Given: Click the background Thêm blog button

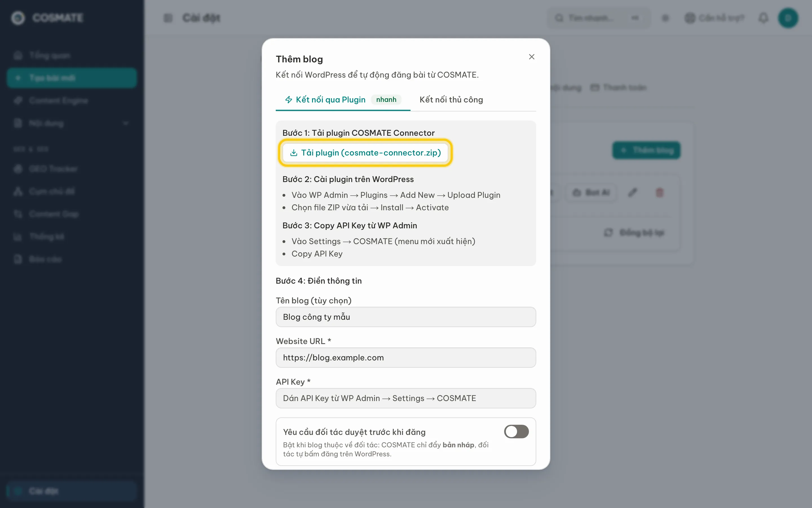Looking at the screenshot, I should pos(646,150).
